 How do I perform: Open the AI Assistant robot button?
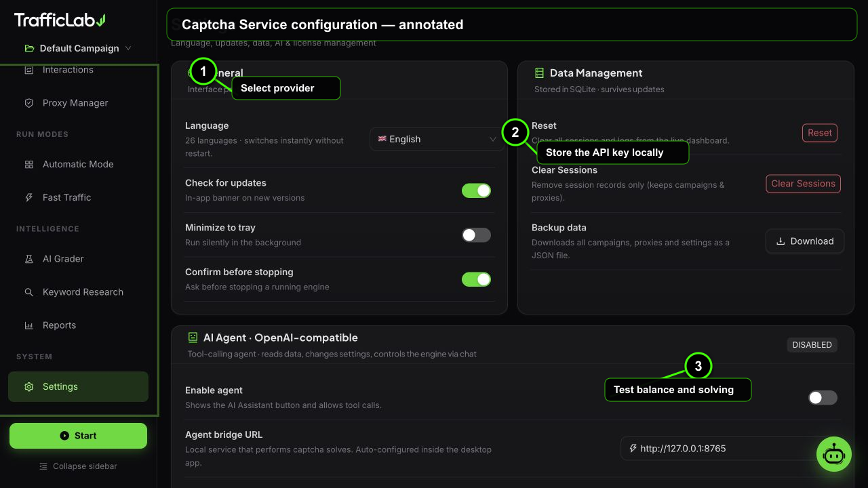coord(833,454)
